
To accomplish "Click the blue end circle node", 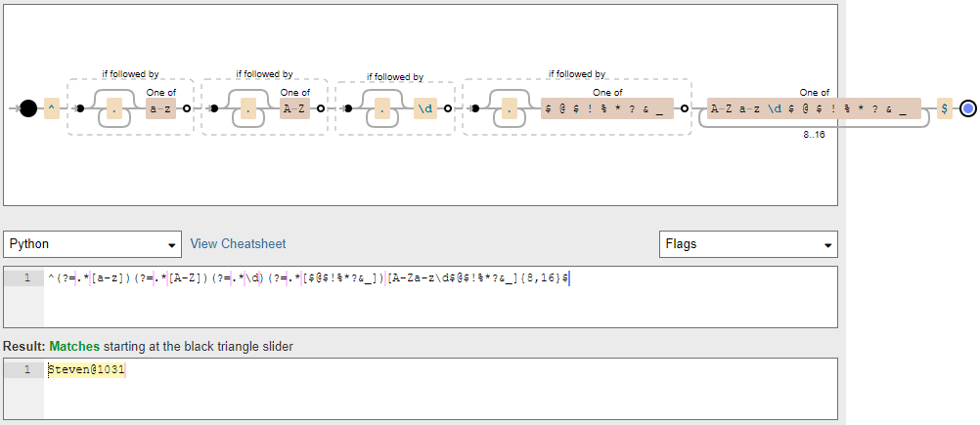I will 968,108.
